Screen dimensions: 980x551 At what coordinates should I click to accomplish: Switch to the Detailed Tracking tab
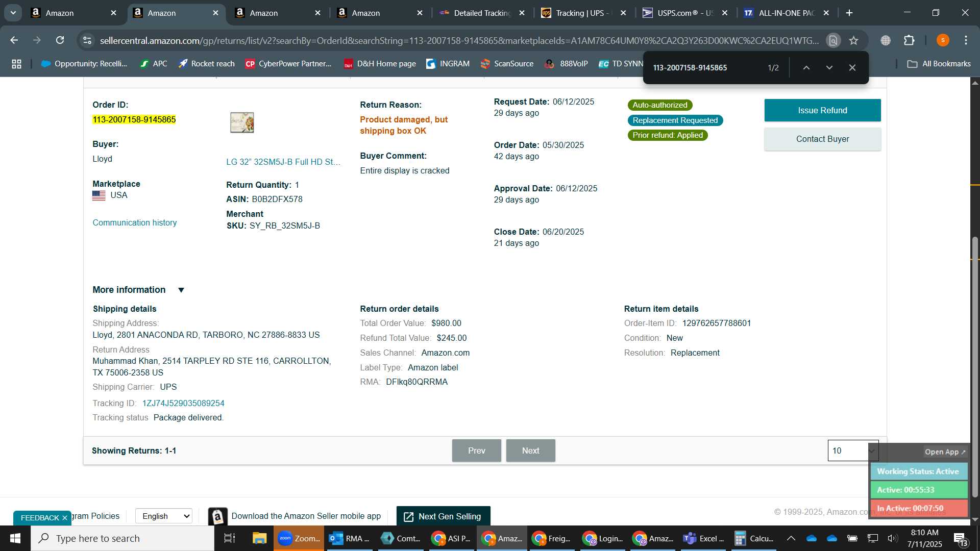482,13
